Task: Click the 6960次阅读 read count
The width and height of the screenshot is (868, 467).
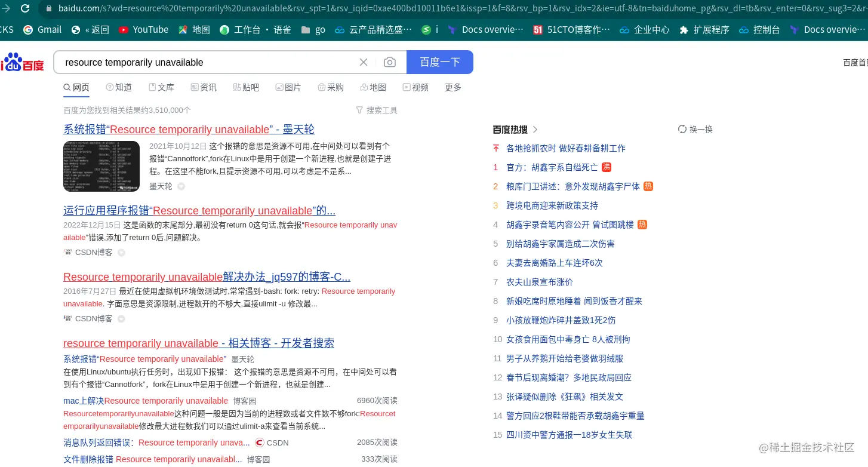Action: [x=377, y=401]
